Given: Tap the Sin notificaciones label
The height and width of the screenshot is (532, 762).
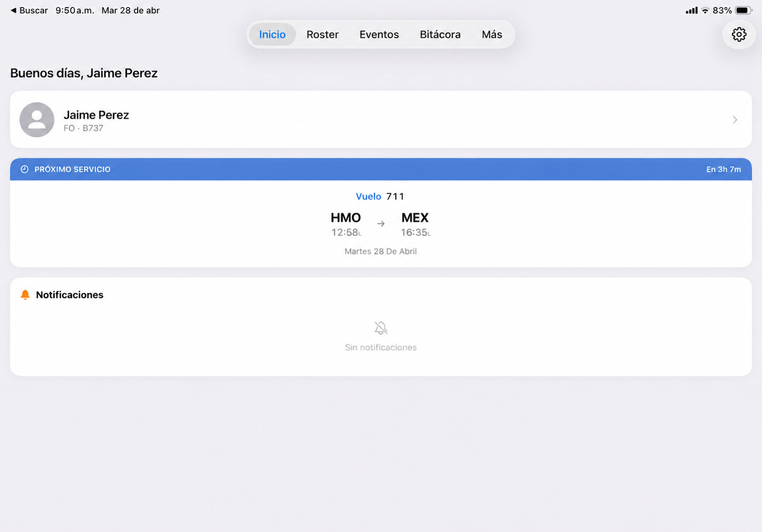Looking at the screenshot, I should point(381,348).
